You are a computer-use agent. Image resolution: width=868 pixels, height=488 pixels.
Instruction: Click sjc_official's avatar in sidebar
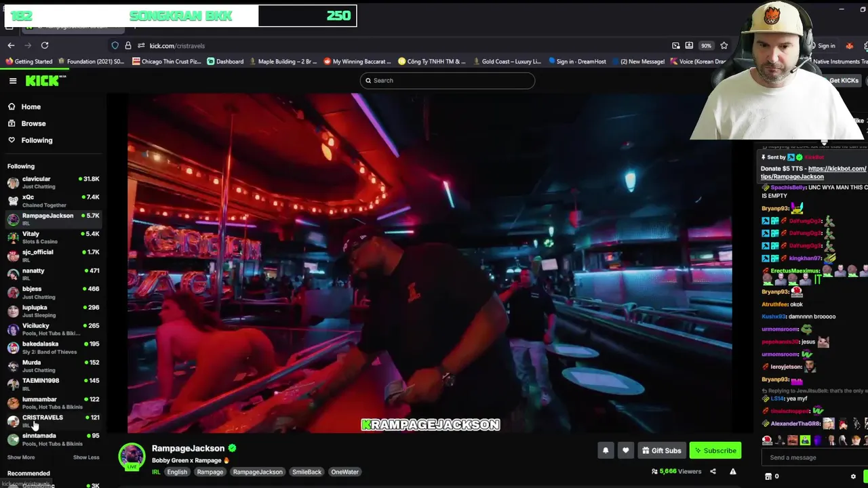click(x=13, y=256)
